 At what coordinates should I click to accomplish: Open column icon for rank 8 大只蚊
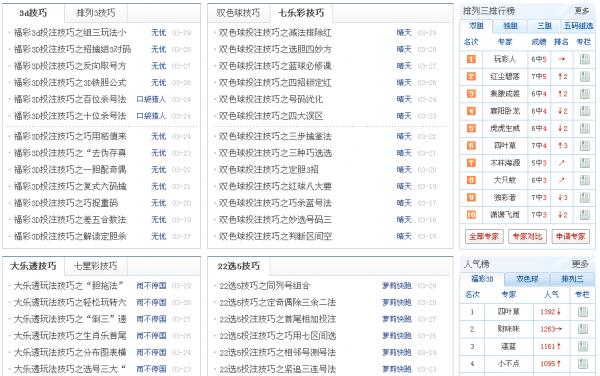point(584,180)
